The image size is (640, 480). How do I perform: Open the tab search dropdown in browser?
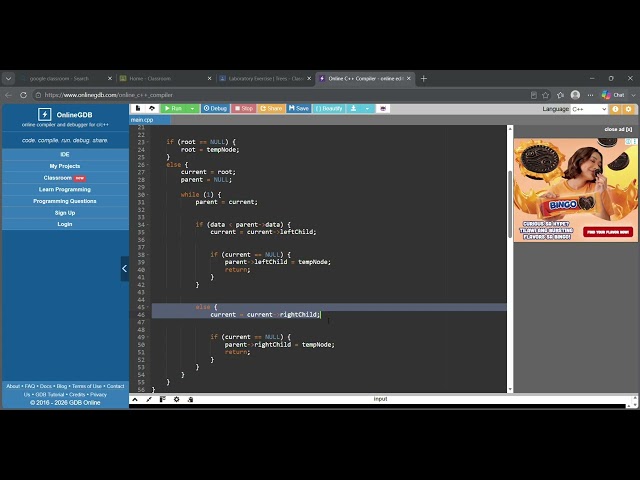tap(8, 78)
